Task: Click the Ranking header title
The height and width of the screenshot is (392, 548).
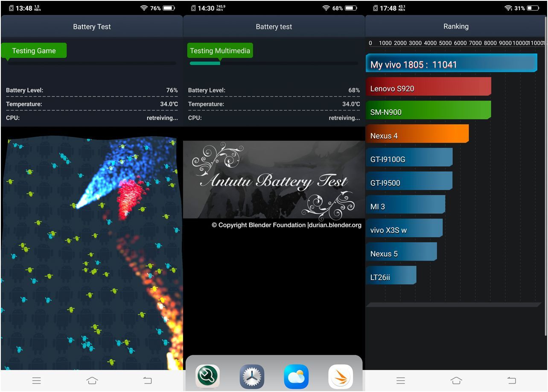Action: 456,26
